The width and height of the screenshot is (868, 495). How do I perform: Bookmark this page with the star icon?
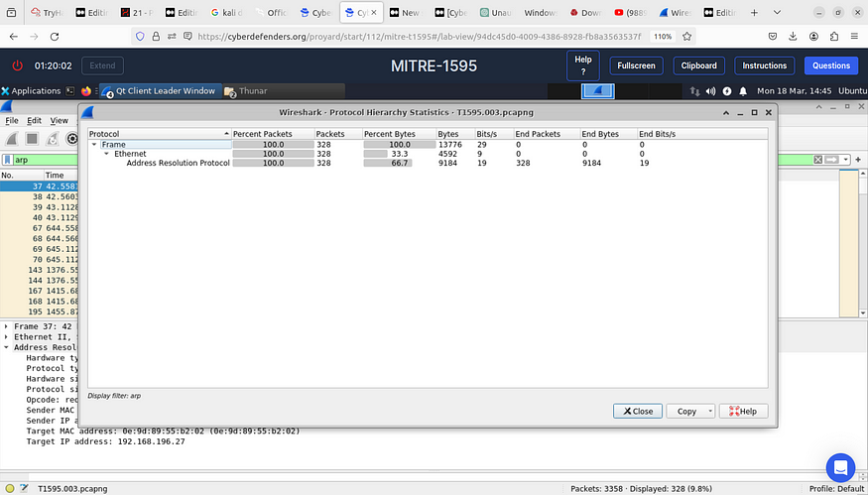point(687,37)
